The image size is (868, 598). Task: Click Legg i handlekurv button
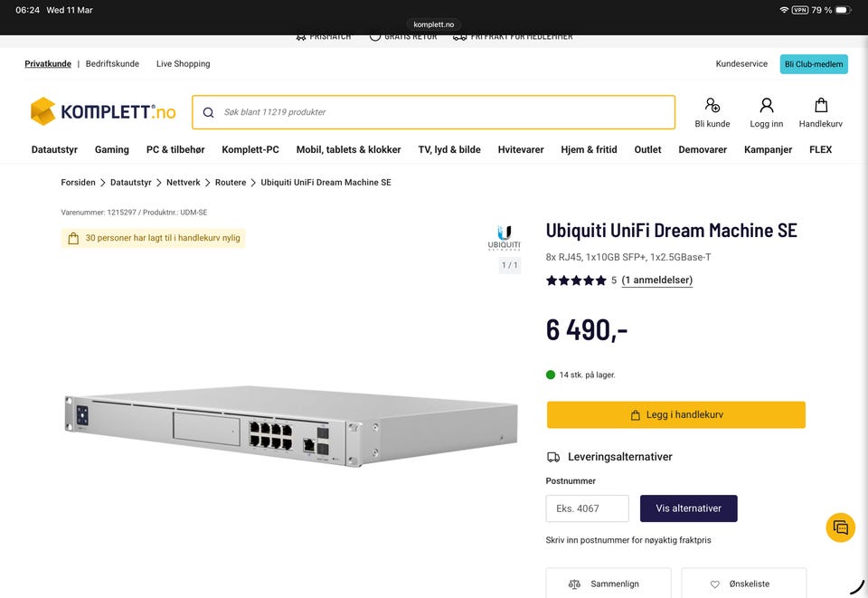676,414
